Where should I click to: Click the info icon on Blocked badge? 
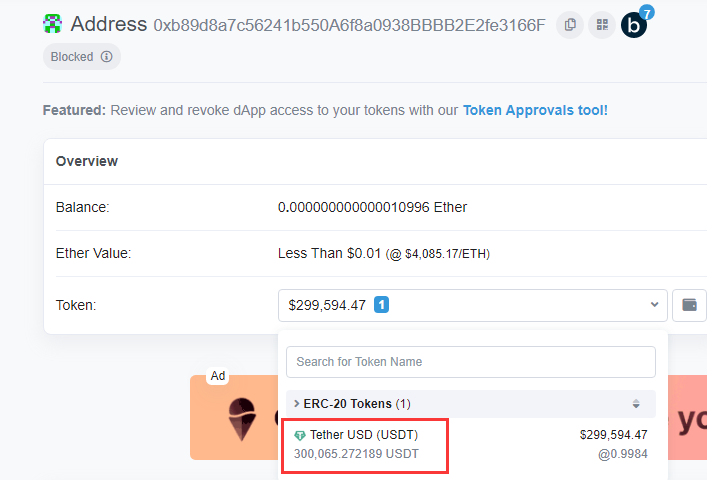(107, 57)
